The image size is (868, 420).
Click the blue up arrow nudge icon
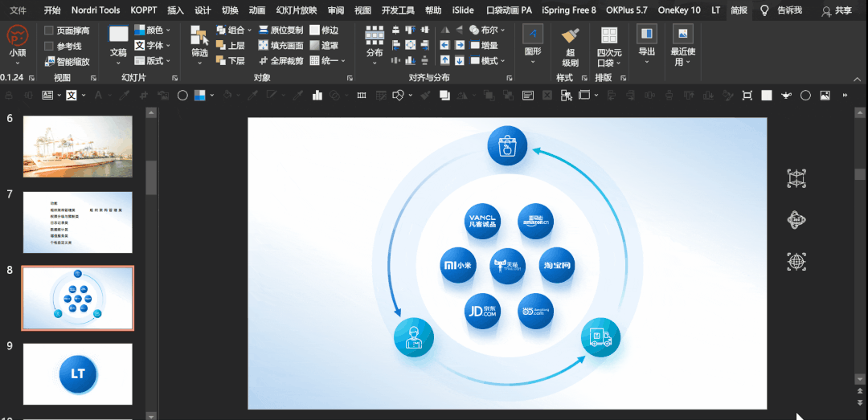point(444,60)
